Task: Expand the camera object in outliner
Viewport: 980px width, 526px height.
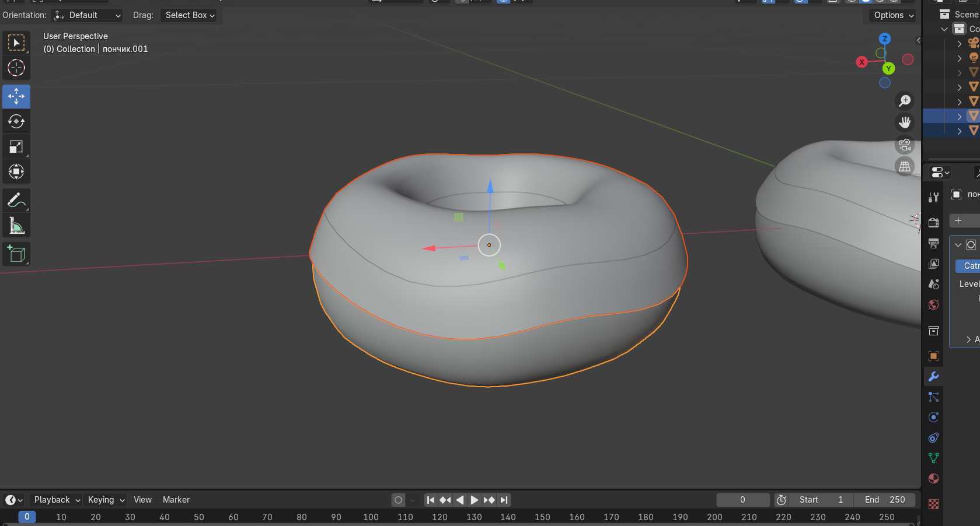Action: pos(959,44)
